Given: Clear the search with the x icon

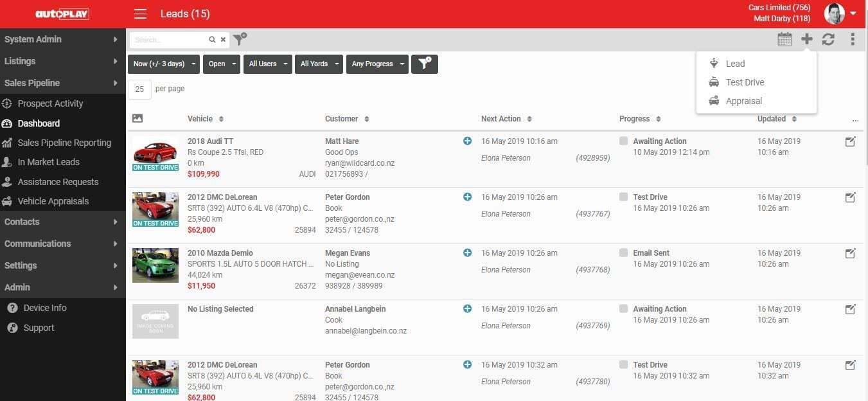Looking at the screenshot, I should point(223,40).
